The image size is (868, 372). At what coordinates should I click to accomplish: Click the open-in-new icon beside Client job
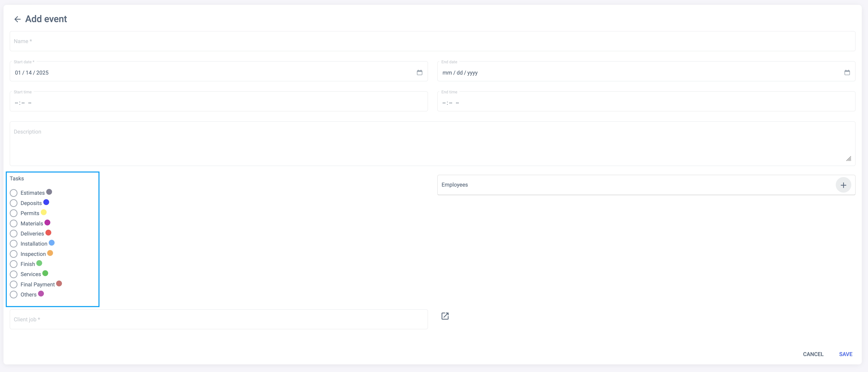click(x=445, y=316)
